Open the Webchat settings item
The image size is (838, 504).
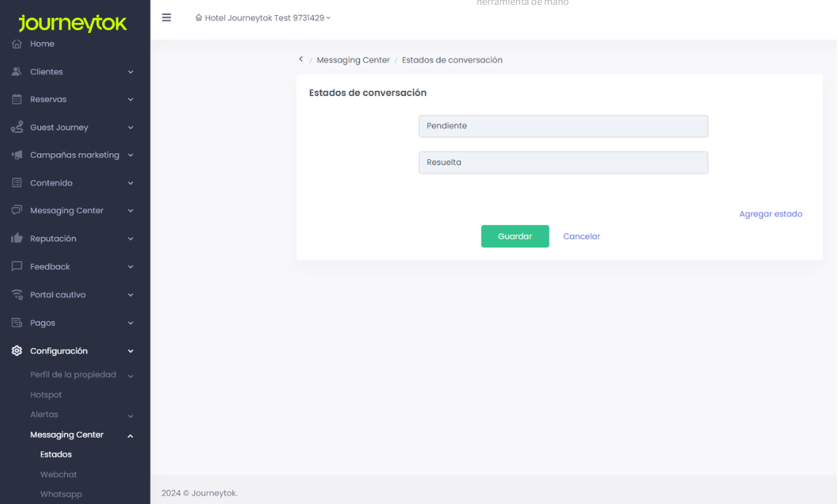[58, 474]
